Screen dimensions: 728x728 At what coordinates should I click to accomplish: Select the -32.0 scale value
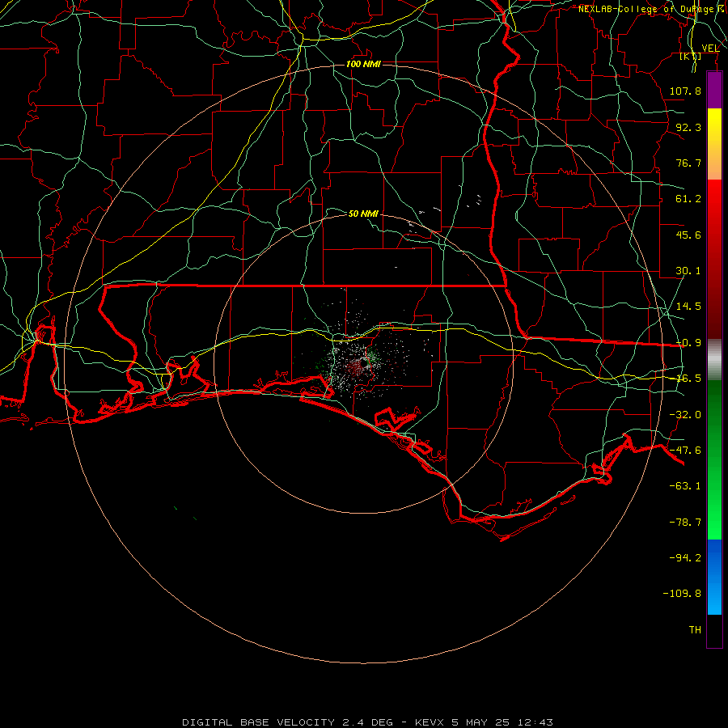(685, 414)
